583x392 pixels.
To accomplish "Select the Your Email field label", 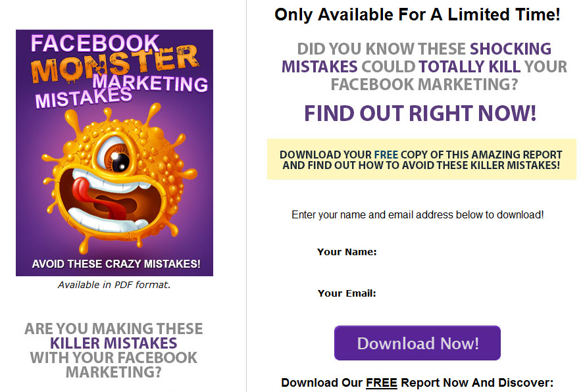I will (347, 293).
